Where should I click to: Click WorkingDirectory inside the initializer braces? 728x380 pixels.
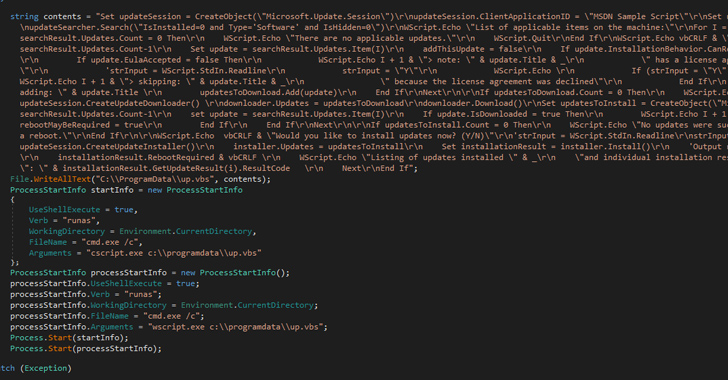pos(67,231)
